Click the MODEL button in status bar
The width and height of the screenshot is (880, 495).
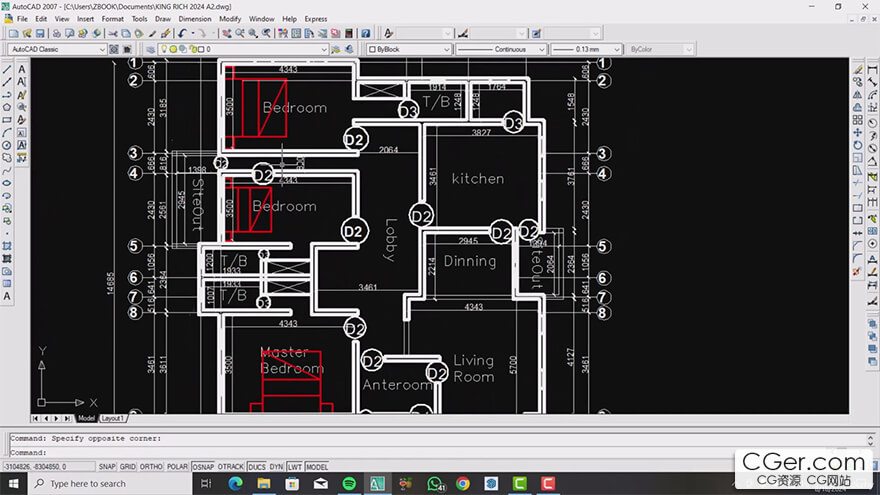pyautogui.click(x=317, y=467)
